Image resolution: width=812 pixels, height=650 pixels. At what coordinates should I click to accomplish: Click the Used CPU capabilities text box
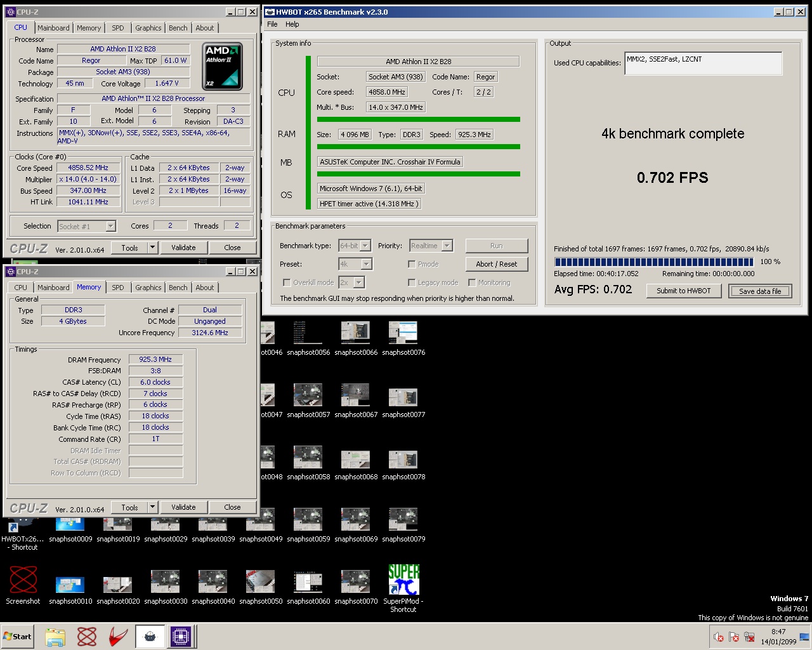(703, 63)
